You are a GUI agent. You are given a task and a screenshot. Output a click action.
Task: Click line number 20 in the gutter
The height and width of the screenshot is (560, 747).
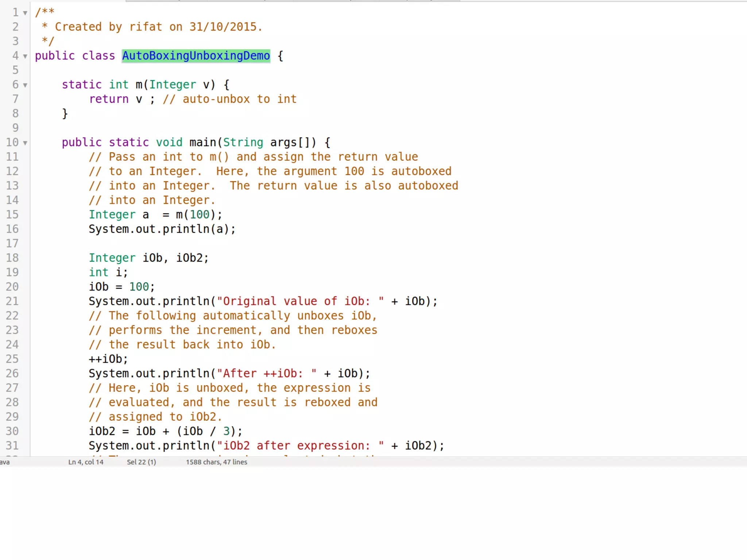[x=12, y=287]
